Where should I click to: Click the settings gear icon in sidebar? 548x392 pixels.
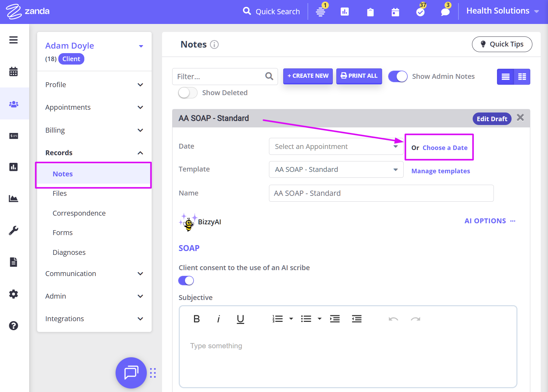click(14, 294)
